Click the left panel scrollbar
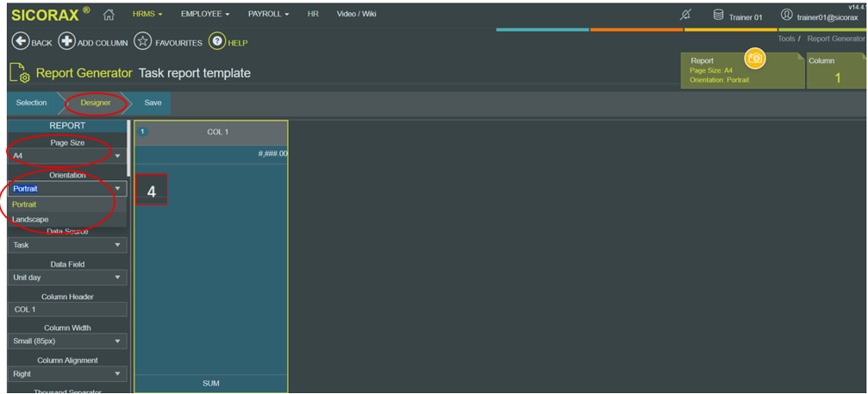Image resolution: width=868 pixels, height=394 pixels. (129, 148)
